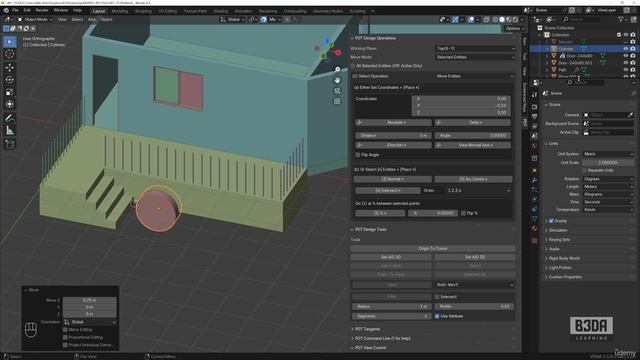Expand the PDT Tangents panel
This screenshot has height=360, width=640.
(x=367, y=329)
